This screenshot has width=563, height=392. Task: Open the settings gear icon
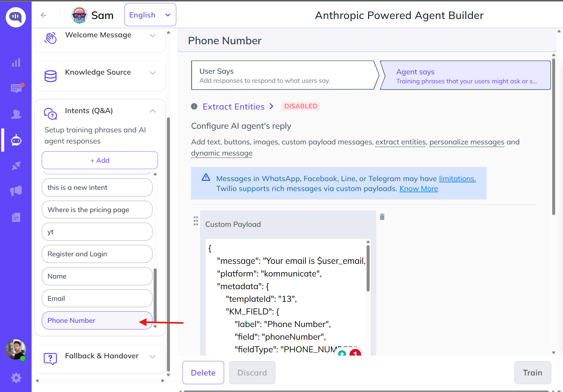point(16,378)
